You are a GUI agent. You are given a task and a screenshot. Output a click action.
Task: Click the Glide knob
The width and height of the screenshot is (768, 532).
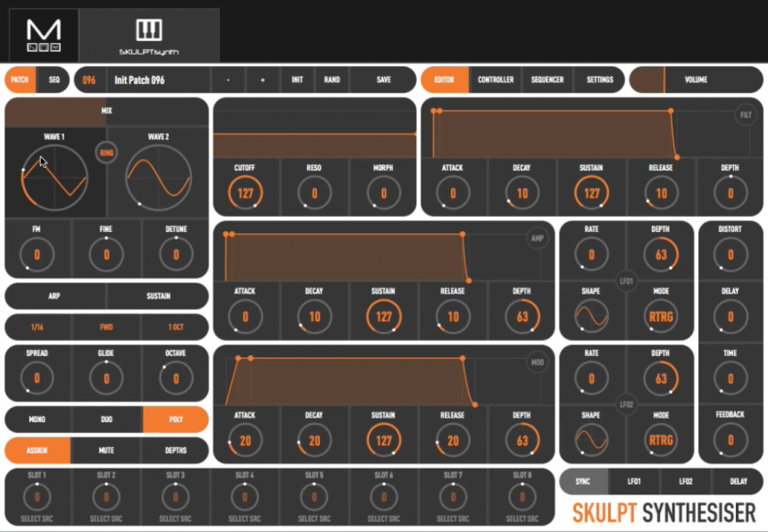(x=106, y=378)
